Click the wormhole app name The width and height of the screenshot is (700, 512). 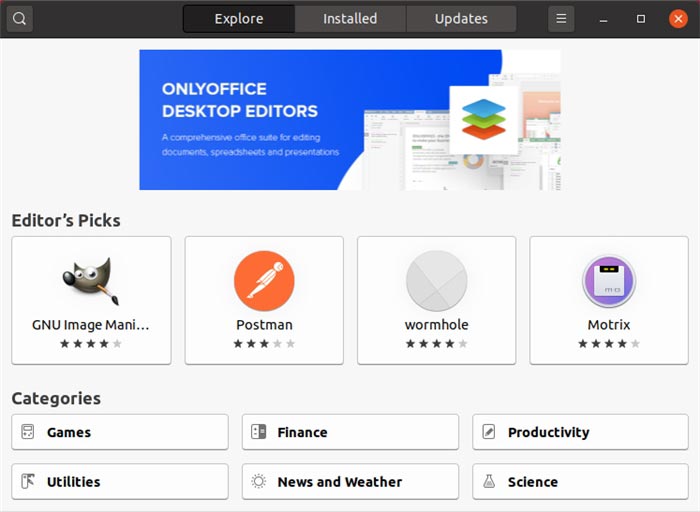[x=437, y=325]
